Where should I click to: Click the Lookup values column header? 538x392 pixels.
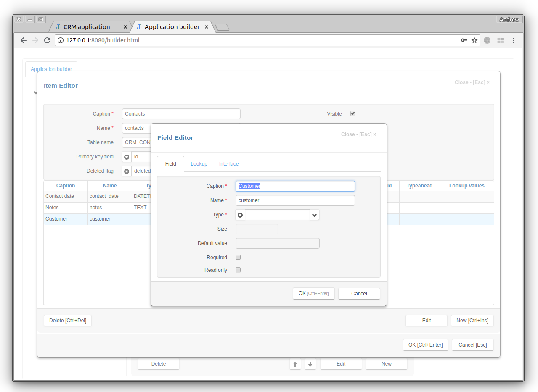pos(467,186)
